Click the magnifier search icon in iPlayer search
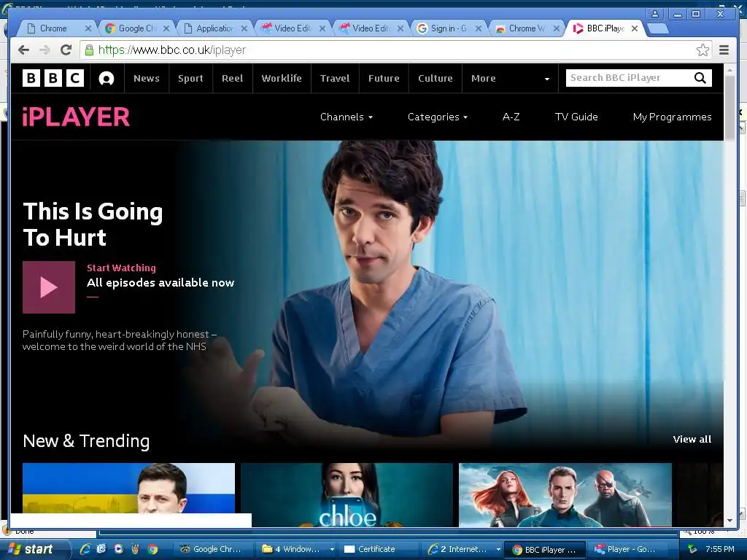This screenshot has width=747, height=560. 700,77
